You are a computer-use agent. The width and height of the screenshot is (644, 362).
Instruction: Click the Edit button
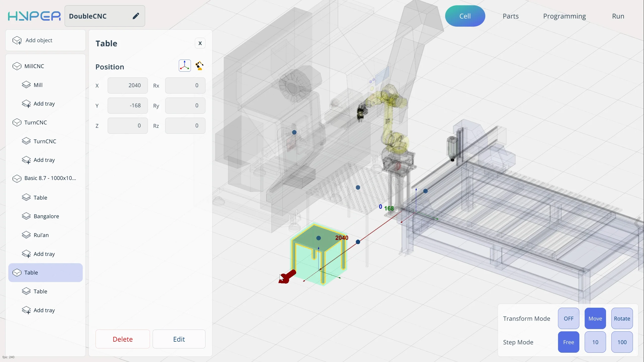pos(179,339)
